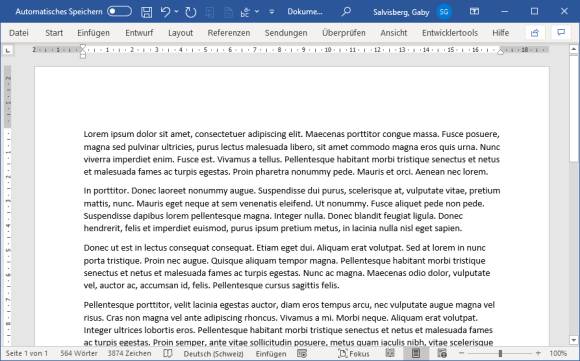Open the Referenzen tab
The image size is (580, 361).
(x=229, y=33)
